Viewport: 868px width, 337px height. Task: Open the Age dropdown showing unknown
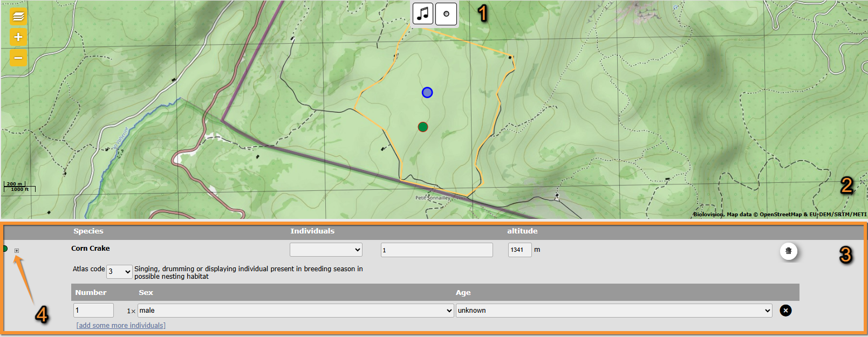pyautogui.click(x=614, y=311)
